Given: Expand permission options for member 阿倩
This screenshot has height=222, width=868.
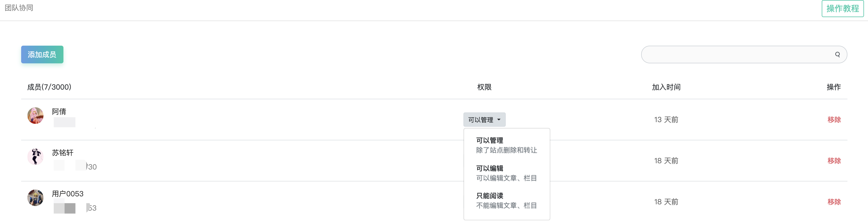Looking at the screenshot, I should [485, 119].
